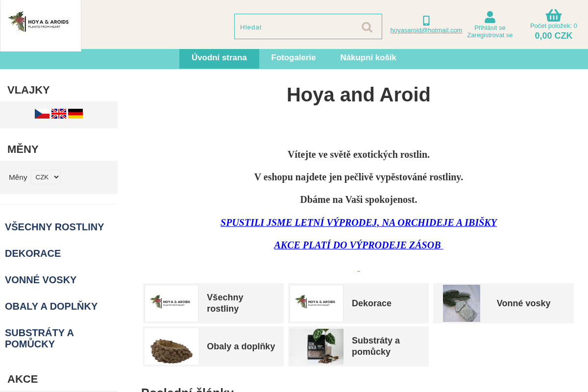The height and width of the screenshot is (392, 588).
Task: Switch to Czech language flag
Action: tap(42, 114)
